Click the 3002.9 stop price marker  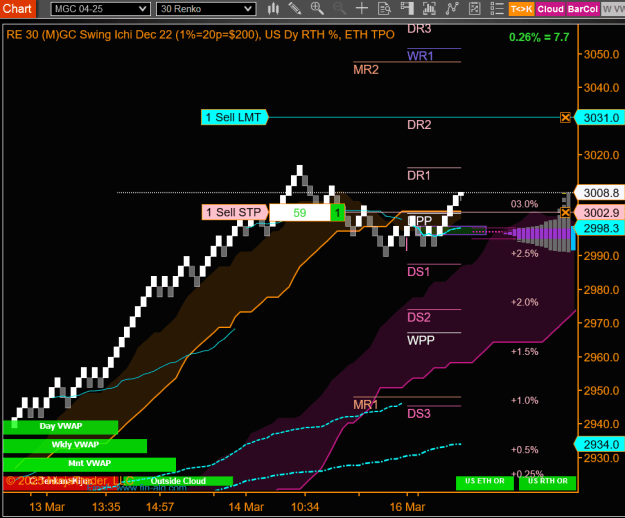[x=600, y=213]
